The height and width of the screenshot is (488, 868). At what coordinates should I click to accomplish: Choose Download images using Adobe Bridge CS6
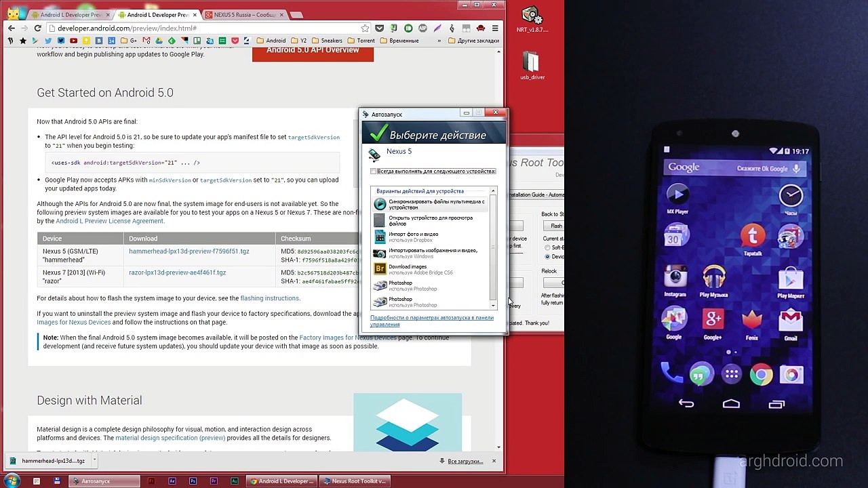point(430,269)
